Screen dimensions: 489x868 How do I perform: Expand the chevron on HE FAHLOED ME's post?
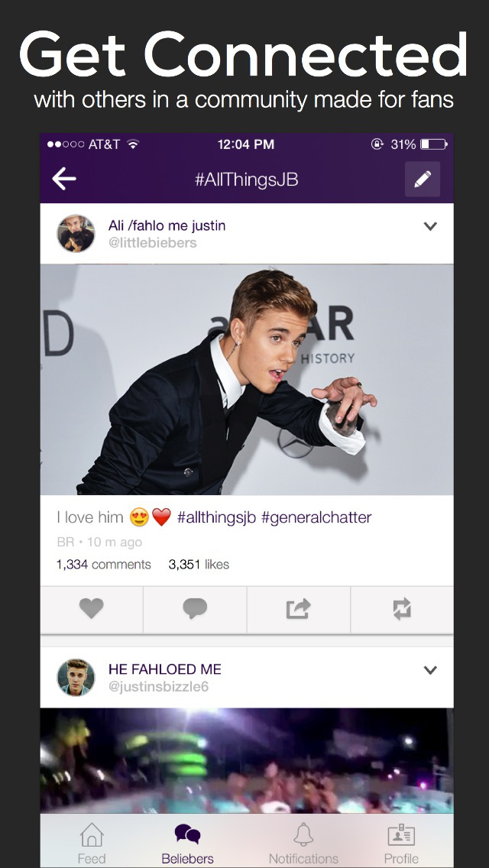point(430,669)
